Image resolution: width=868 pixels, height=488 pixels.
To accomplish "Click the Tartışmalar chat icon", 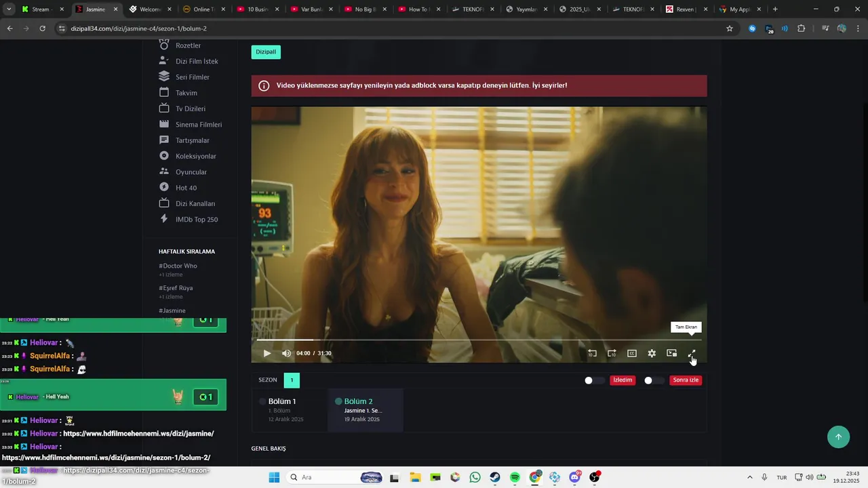I will point(163,140).
